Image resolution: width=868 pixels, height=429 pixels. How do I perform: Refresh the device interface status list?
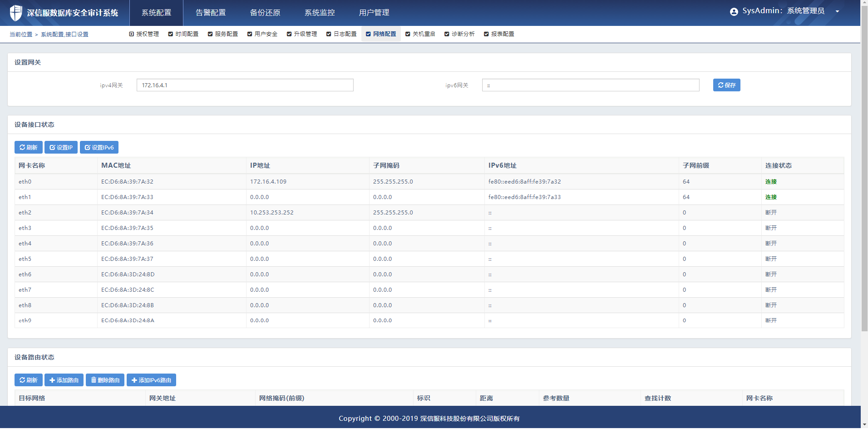tap(29, 147)
